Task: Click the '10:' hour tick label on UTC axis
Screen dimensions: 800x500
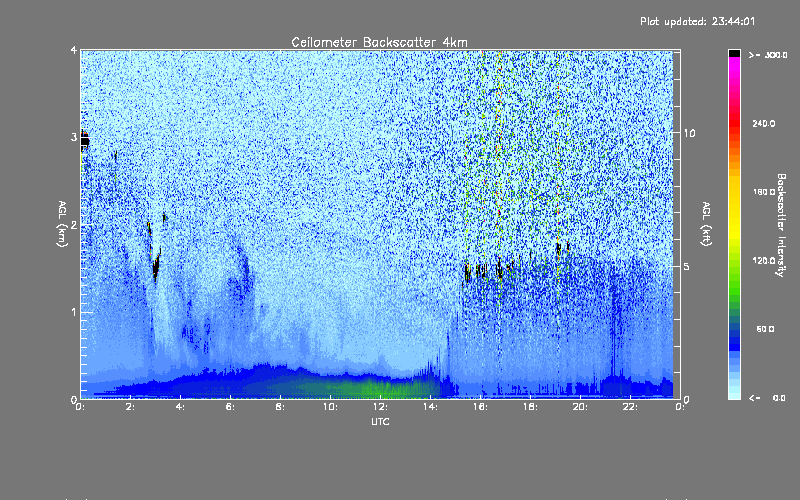Action: click(x=331, y=407)
